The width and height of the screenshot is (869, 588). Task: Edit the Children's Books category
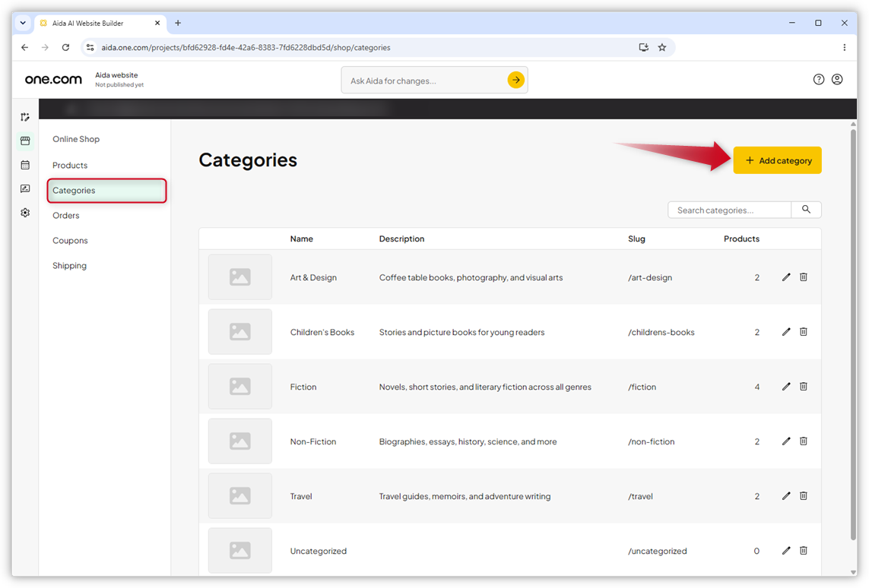click(786, 332)
